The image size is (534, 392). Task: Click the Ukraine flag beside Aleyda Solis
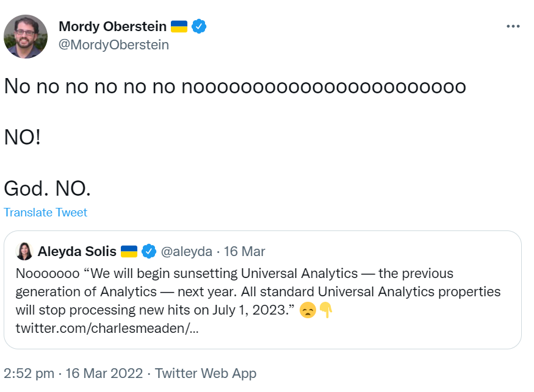(129, 251)
